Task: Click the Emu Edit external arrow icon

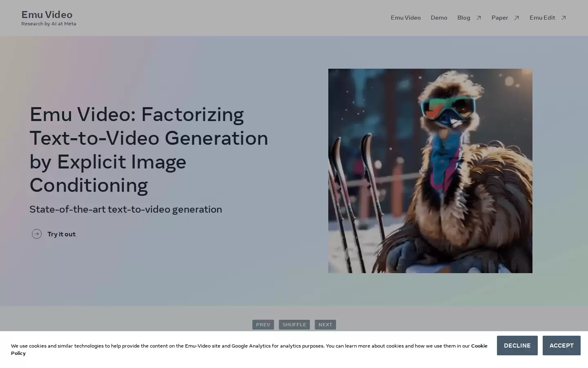Action: 563,18
